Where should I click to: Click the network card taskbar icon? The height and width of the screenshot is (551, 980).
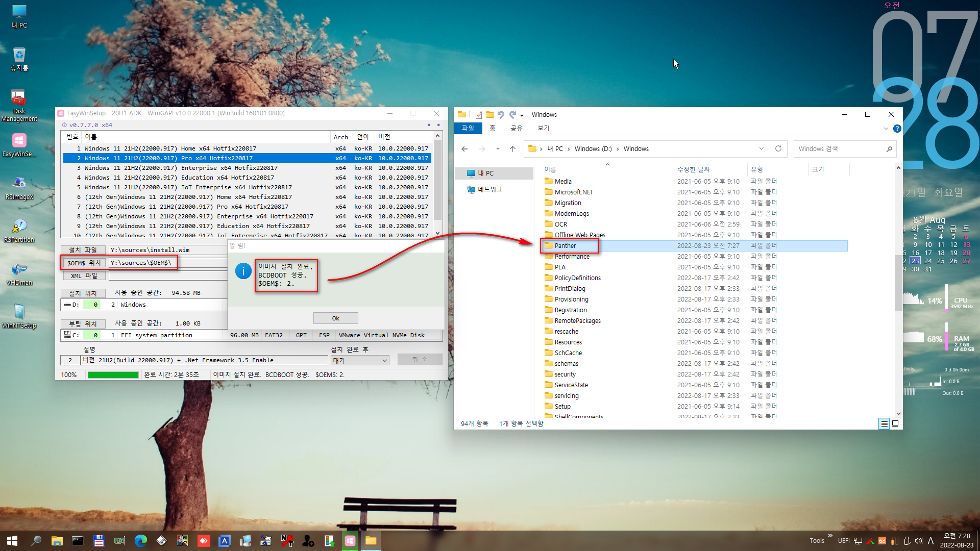tap(119, 541)
